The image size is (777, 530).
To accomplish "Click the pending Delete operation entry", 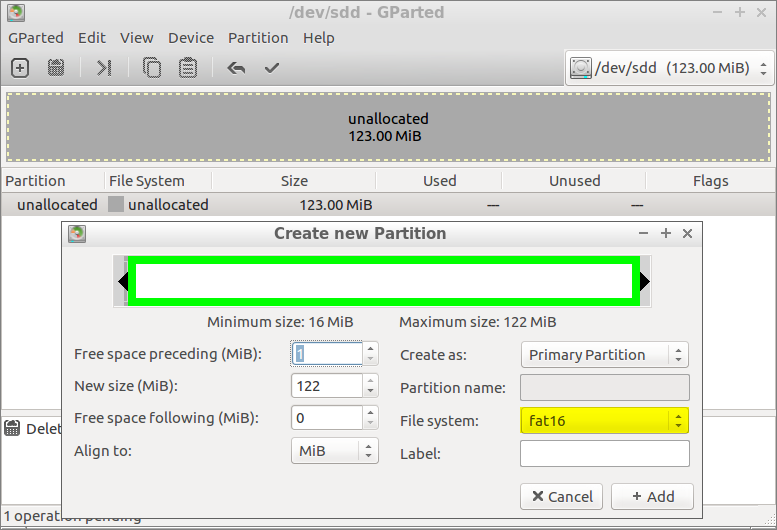I will [x=33, y=428].
